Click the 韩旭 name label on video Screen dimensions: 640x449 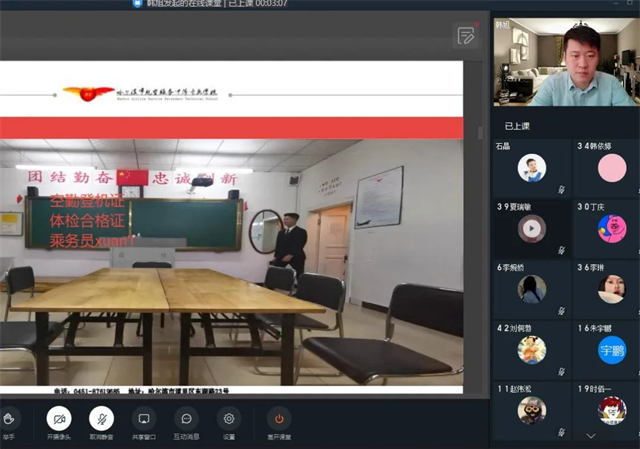[502, 25]
